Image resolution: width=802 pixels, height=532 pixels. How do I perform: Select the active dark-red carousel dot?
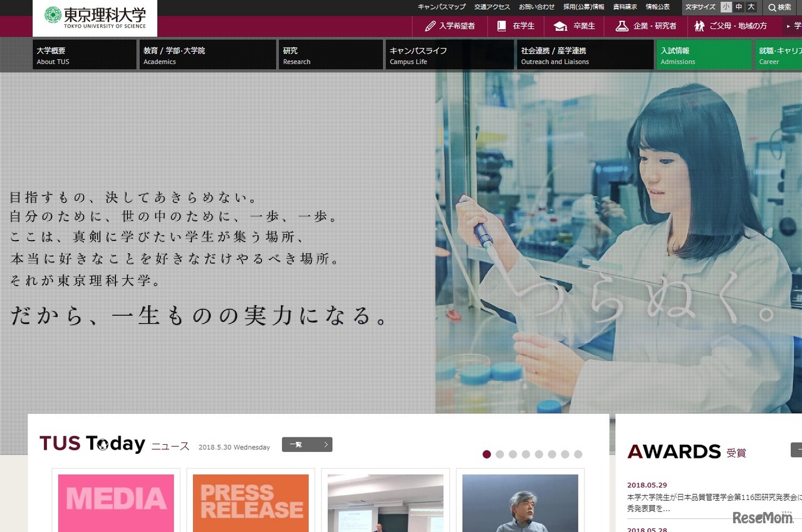(x=487, y=454)
